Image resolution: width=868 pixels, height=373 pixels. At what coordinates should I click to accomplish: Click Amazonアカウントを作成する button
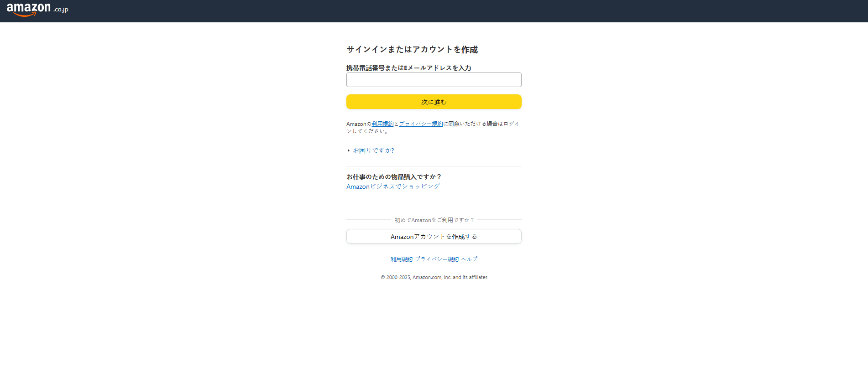point(434,236)
